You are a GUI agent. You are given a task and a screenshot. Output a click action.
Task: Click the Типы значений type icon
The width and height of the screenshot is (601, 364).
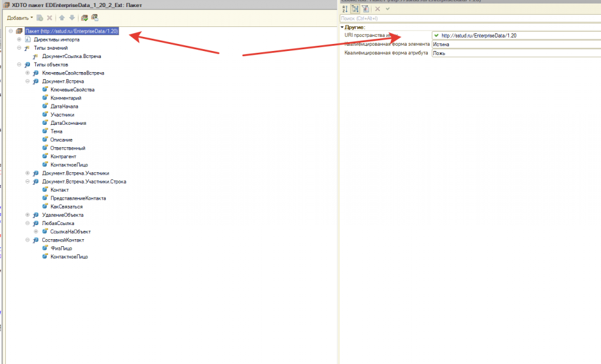[x=27, y=48]
